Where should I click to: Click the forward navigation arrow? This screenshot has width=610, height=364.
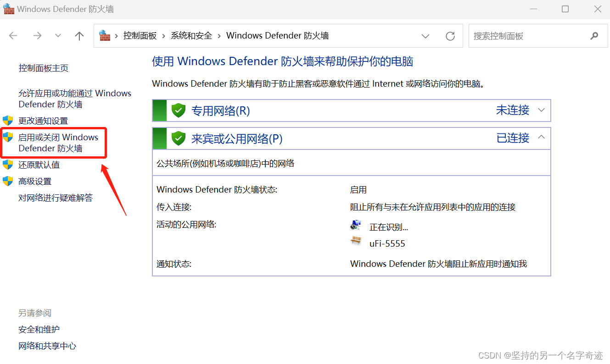tap(37, 36)
